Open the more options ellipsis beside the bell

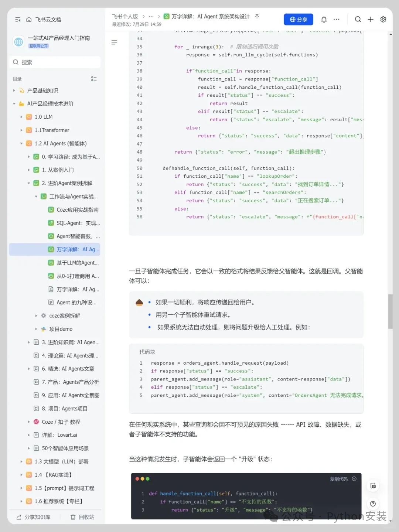[x=337, y=20]
